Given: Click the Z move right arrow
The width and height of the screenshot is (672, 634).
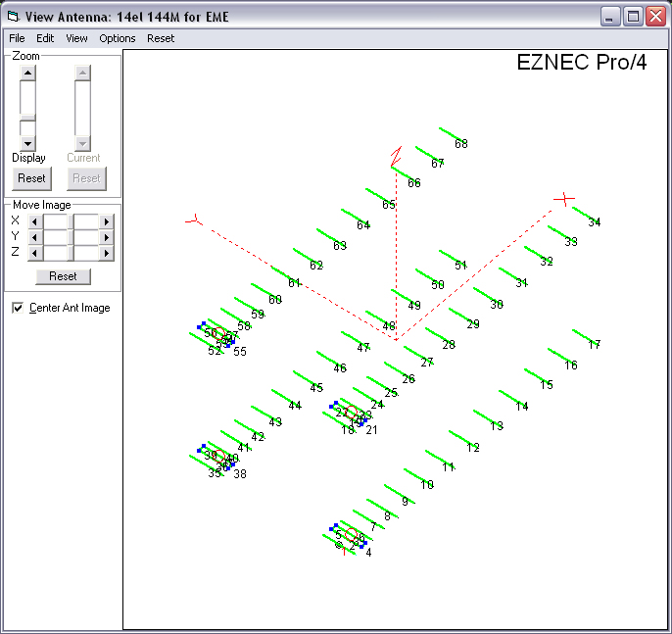Looking at the screenshot, I should (x=106, y=254).
